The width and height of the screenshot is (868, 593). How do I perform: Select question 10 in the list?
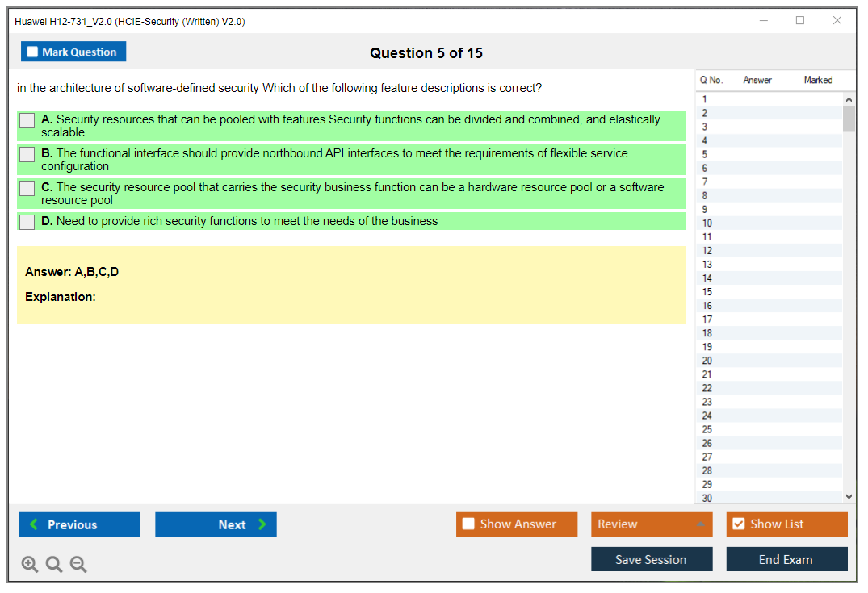coord(707,223)
